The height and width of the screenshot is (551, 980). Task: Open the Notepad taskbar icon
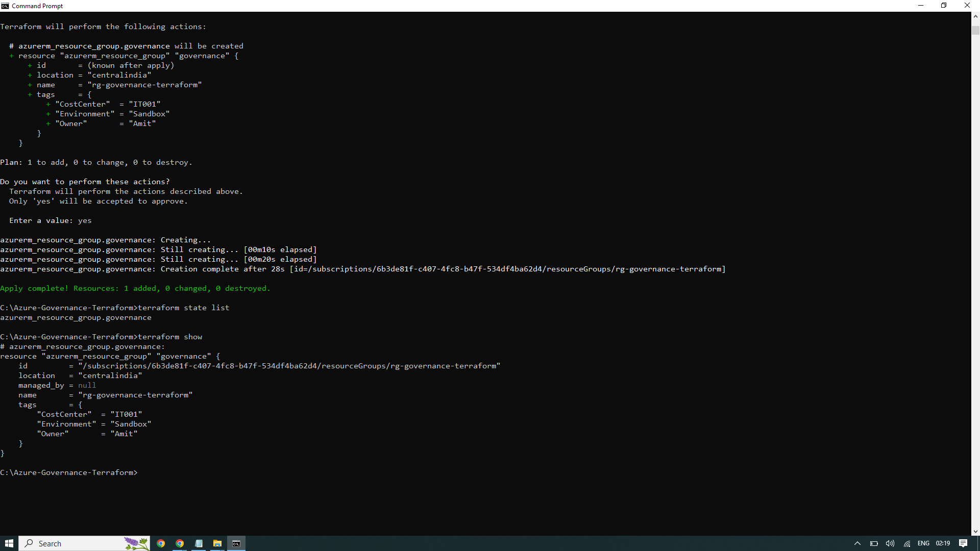(x=199, y=543)
